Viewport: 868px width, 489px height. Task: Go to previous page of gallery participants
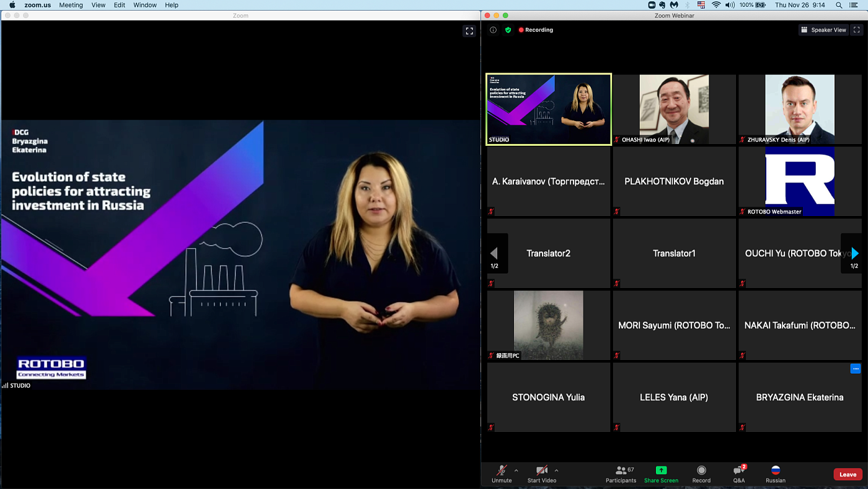pyautogui.click(x=494, y=253)
